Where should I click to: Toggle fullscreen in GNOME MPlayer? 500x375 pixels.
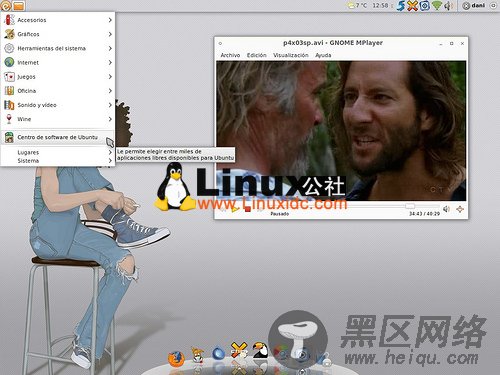(460, 209)
